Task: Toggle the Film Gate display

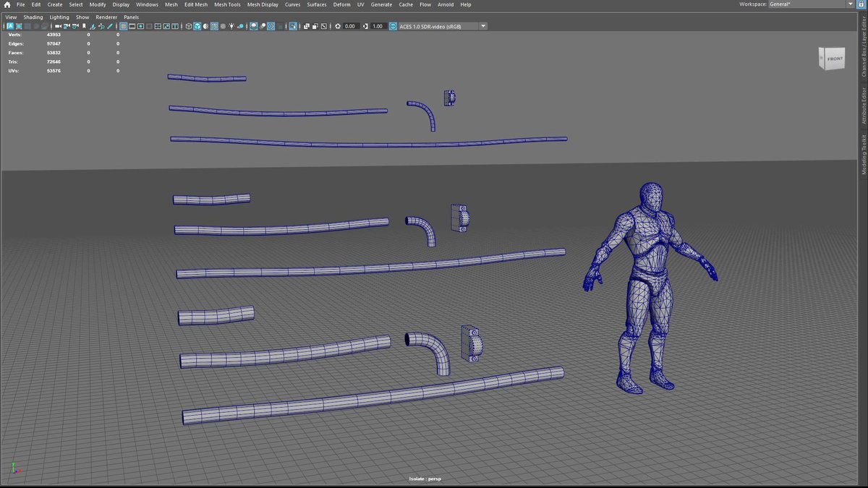Action: tap(132, 26)
